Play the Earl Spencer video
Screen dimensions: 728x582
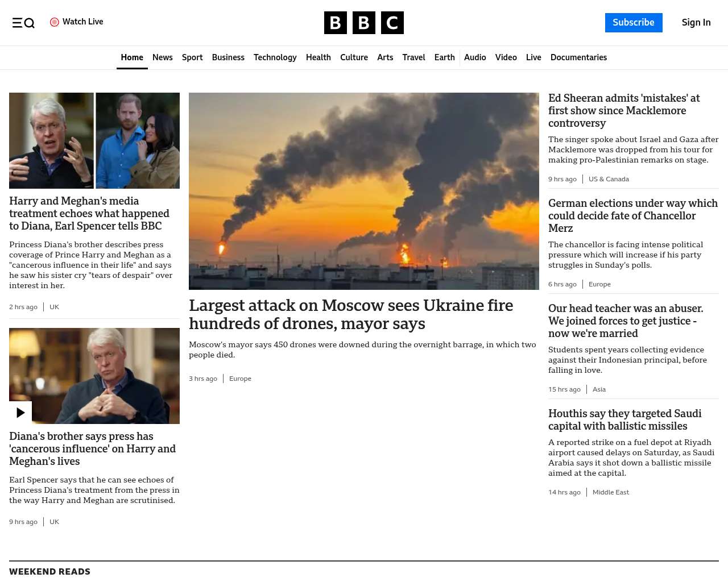[20, 413]
